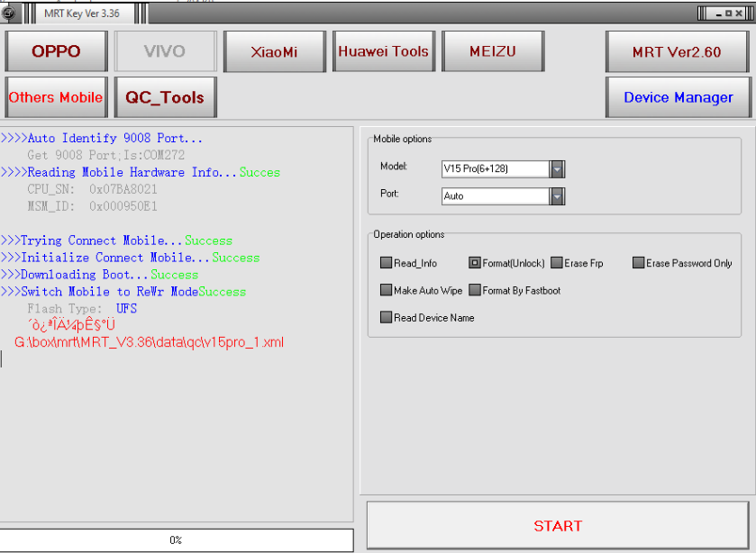Viewport: 756px width, 553px height.
Task: Click 'Switch Mobile to ReWr Mode' log line
Action: coord(123,292)
